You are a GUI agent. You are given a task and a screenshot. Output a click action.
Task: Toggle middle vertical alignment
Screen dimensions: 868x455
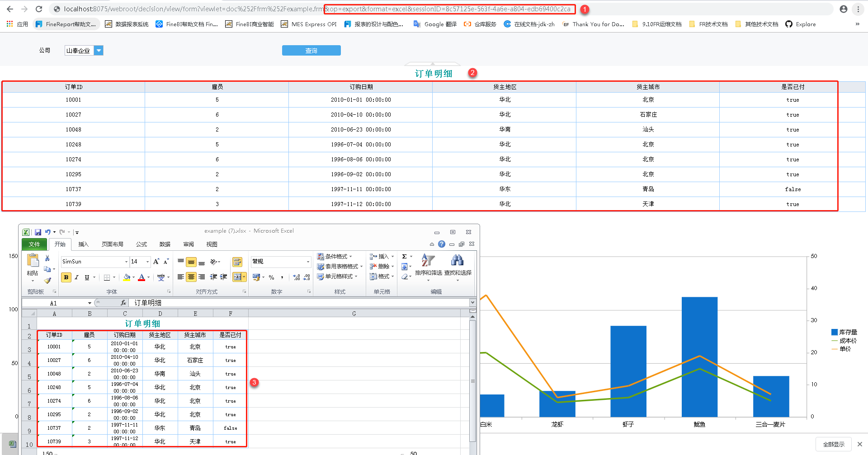pyautogui.click(x=191, y=262)
